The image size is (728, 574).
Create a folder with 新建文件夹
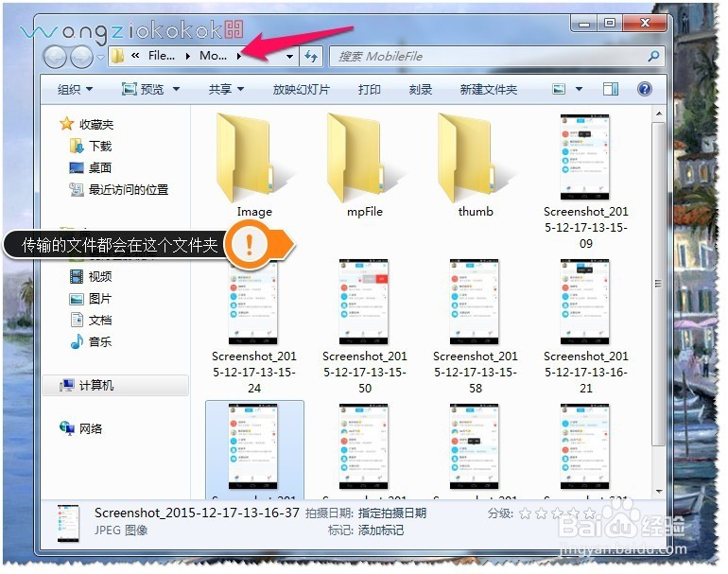(488, 89)
